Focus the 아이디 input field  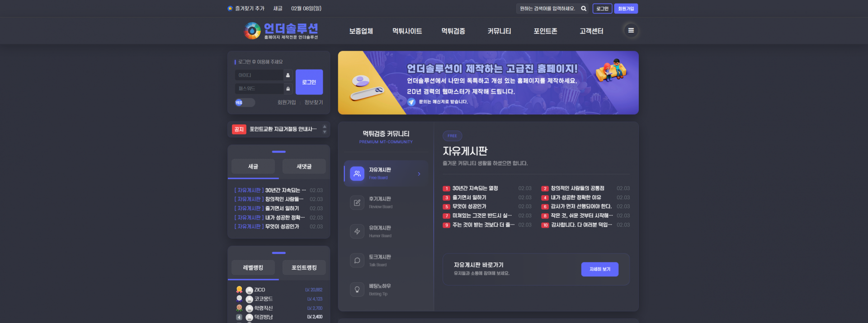click(259, 75)
